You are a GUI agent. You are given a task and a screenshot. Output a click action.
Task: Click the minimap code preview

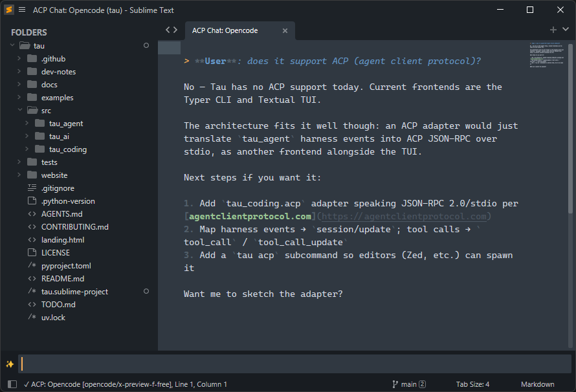pos(547,55)
